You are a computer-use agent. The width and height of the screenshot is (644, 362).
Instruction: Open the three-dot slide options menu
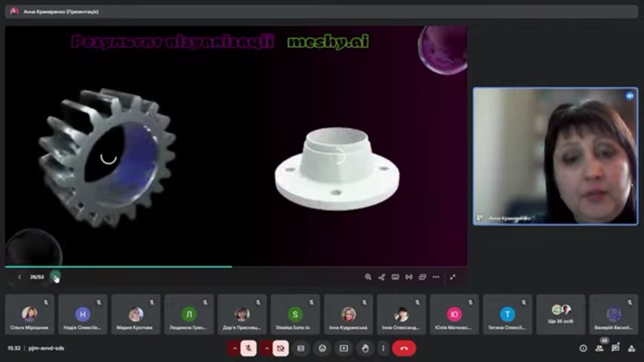tap(436, 277)
